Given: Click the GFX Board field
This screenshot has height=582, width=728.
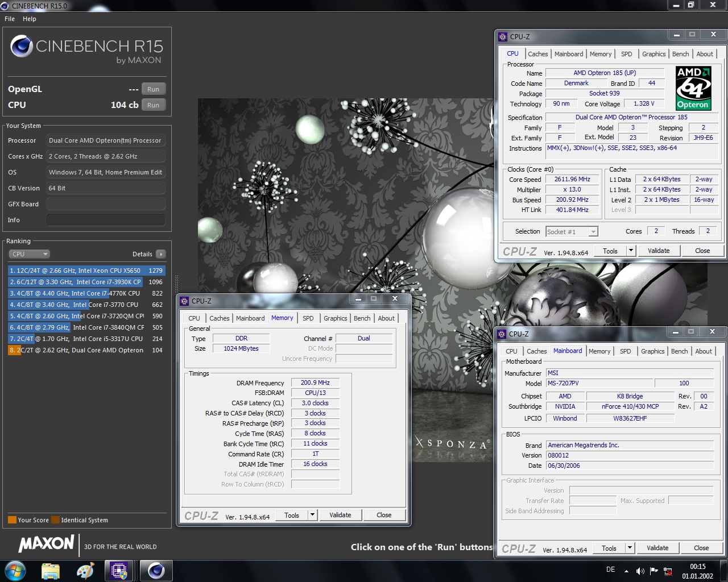Looking at the screenshot, I should (106, 204).
